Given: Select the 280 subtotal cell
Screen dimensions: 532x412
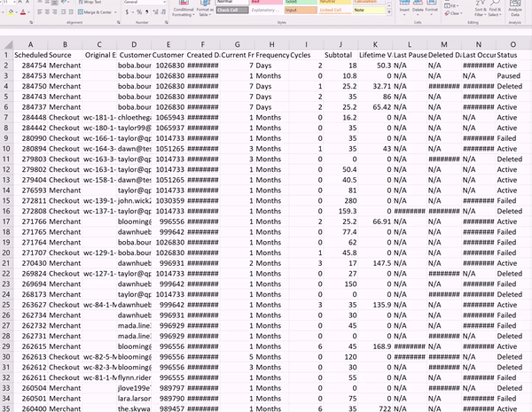Looking at the screenshot, I should pos(340,201).
